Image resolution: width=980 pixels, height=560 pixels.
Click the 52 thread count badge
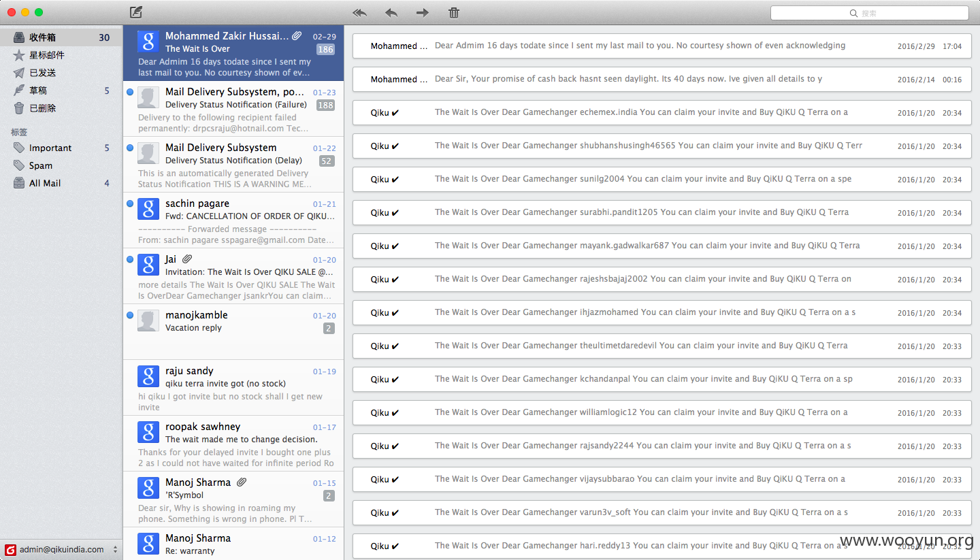(327, 161)
